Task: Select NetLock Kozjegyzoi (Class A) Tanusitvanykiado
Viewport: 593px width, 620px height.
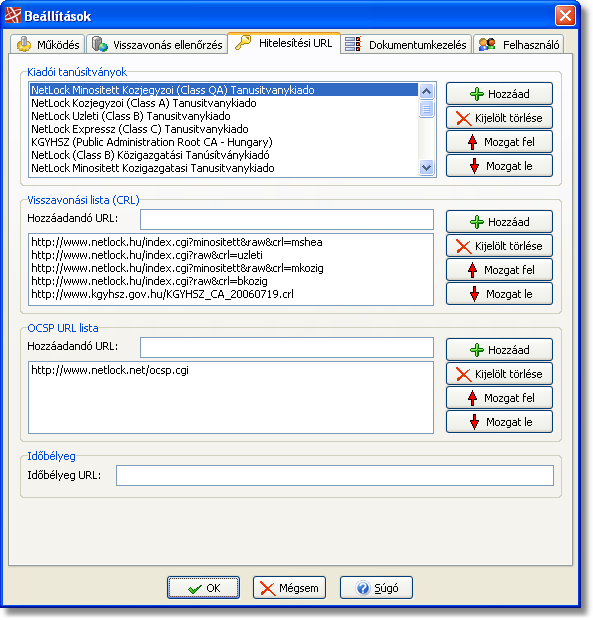Action: 224,103
